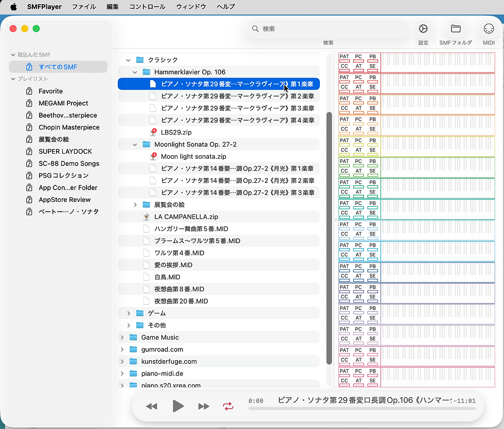This screenshot has height=429, width=504.
Task: Click the LBS29.zip archive icon
Action: click(x=153, y=132)
